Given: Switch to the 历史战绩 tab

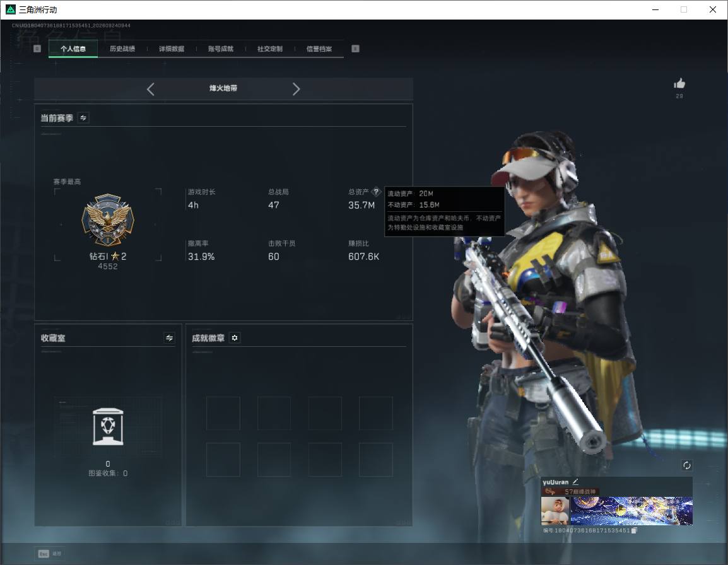Looking at the screenshot, I should tap(122, 49).
